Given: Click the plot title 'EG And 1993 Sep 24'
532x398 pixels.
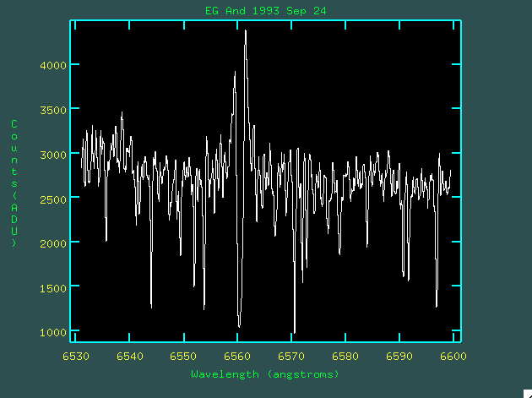Looking at the screenshot, I should pyautogui.click(x=265, y=11).
